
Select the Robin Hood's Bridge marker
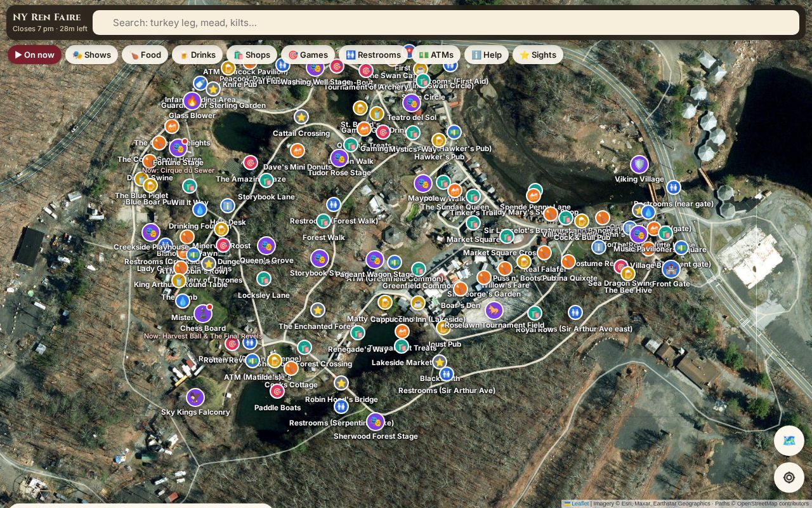(x=341, y=383)
